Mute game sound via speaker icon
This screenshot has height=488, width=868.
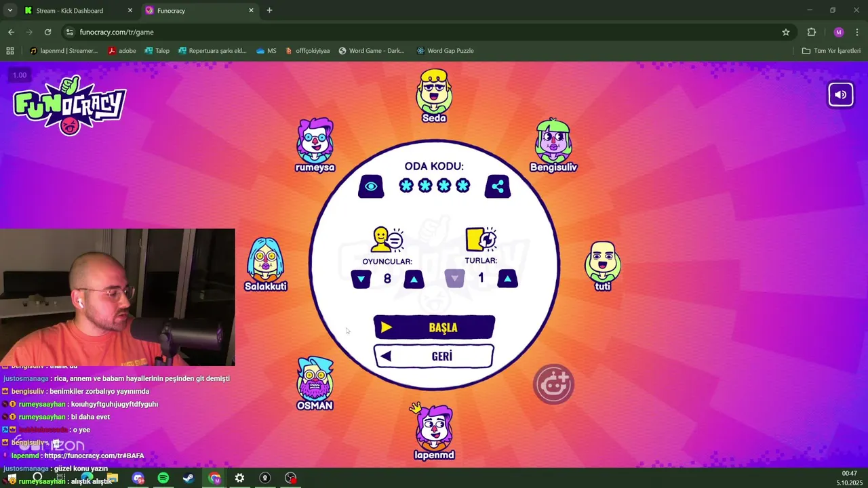840,95
